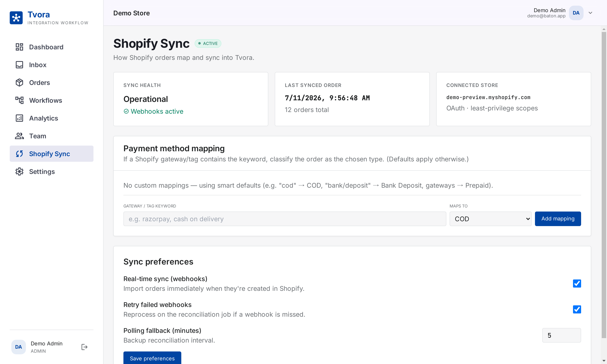Click the sign-out icon beside Demo Admin
Screen dimensions: 607x364
click(84, 347)
